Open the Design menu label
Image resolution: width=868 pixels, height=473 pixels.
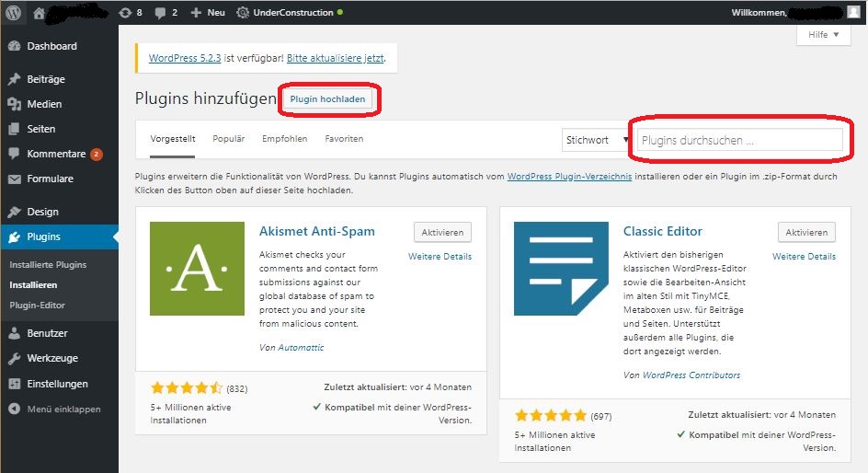click(42, 213)
